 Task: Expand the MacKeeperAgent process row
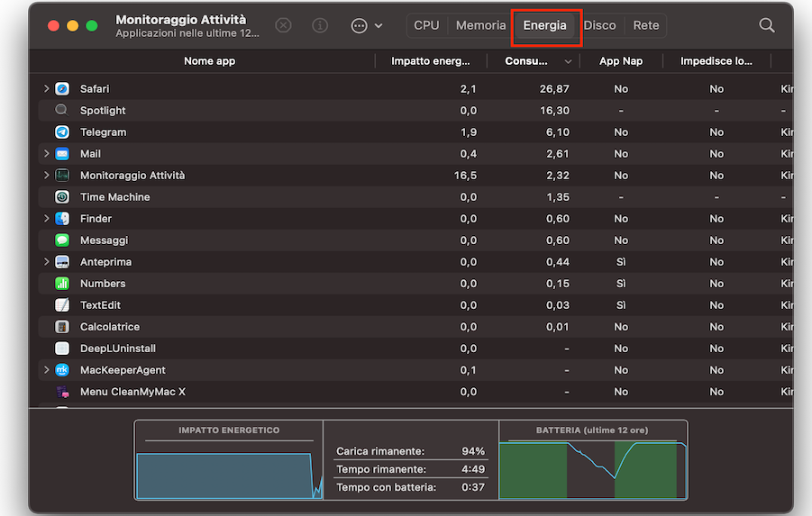(46, 370)
